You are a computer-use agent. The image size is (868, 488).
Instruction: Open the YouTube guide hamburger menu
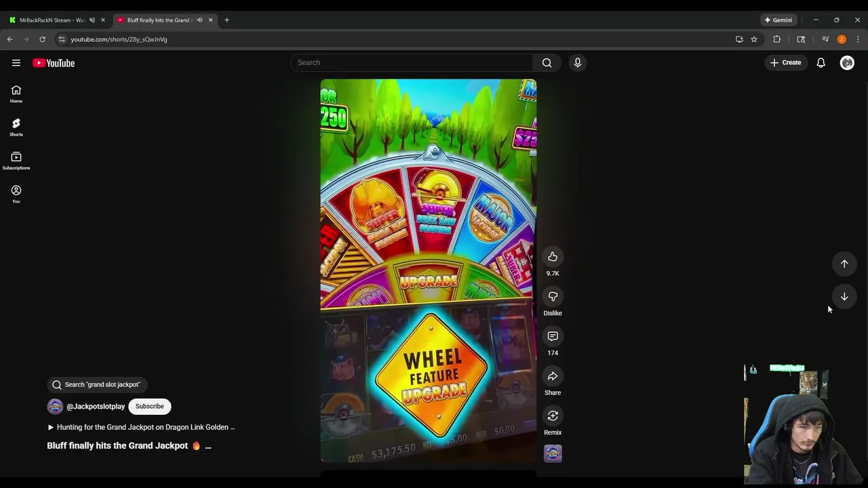coord(16,63)
